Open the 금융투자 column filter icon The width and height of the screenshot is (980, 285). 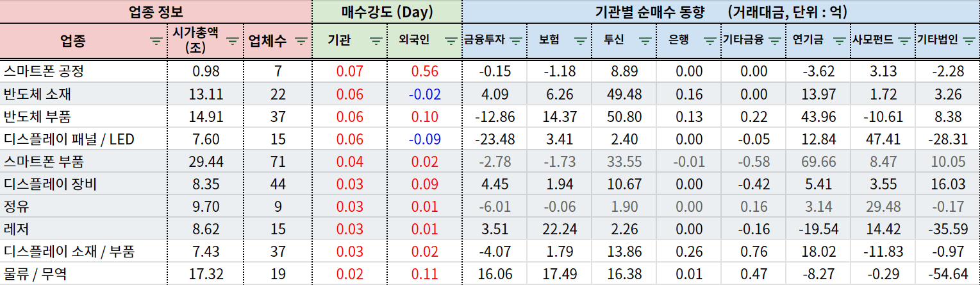pyautogui.click(x=516, y=40)
